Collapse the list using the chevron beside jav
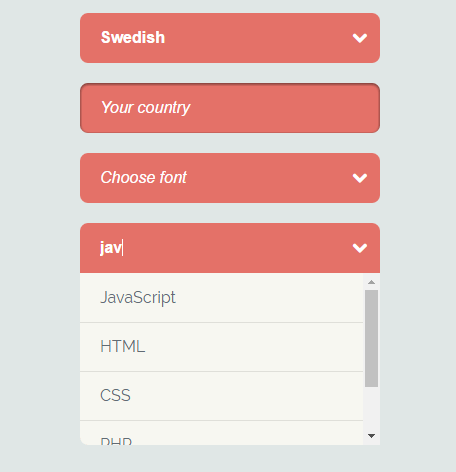 click(x=360, y=248)
